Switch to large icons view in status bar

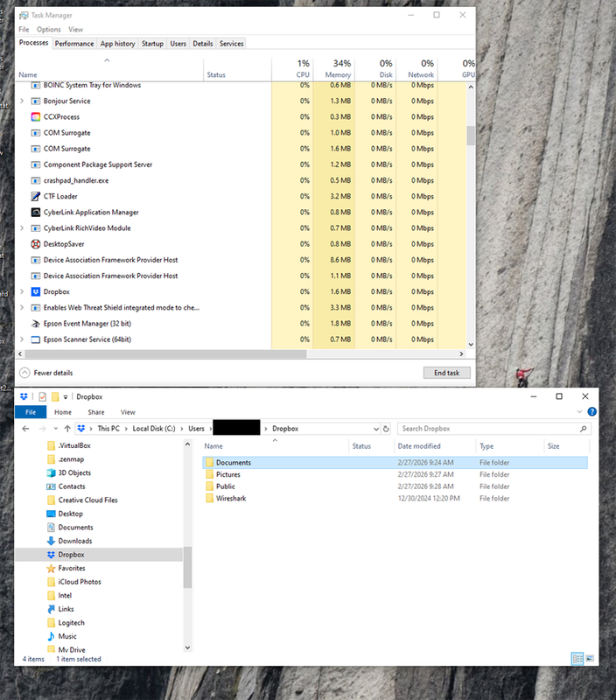click(590, 659)
